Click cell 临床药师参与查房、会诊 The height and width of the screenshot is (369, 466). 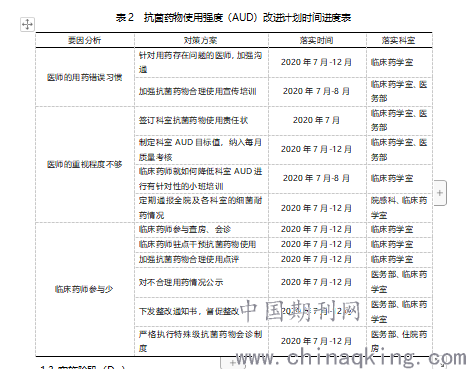pyautogui.click(x=201, y=229)
